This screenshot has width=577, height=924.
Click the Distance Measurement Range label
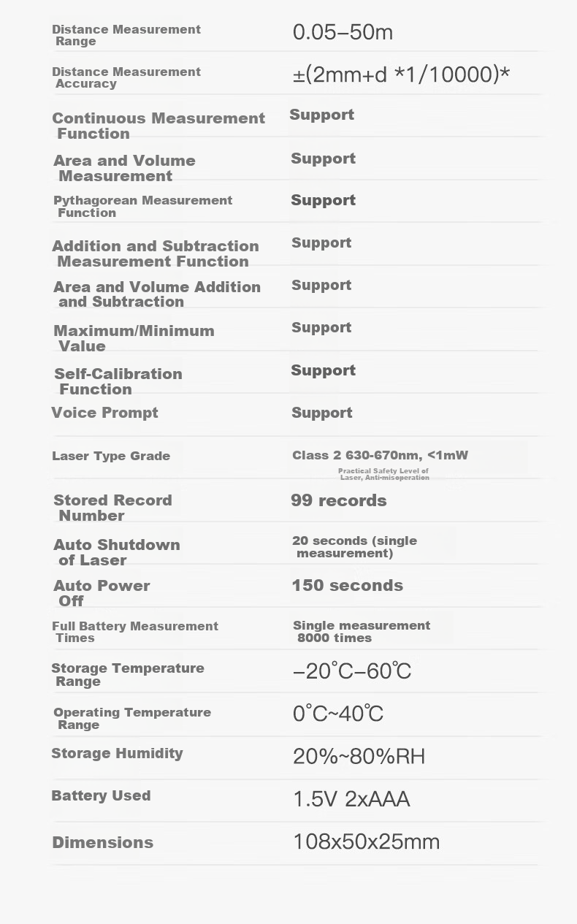pos(126,35)
